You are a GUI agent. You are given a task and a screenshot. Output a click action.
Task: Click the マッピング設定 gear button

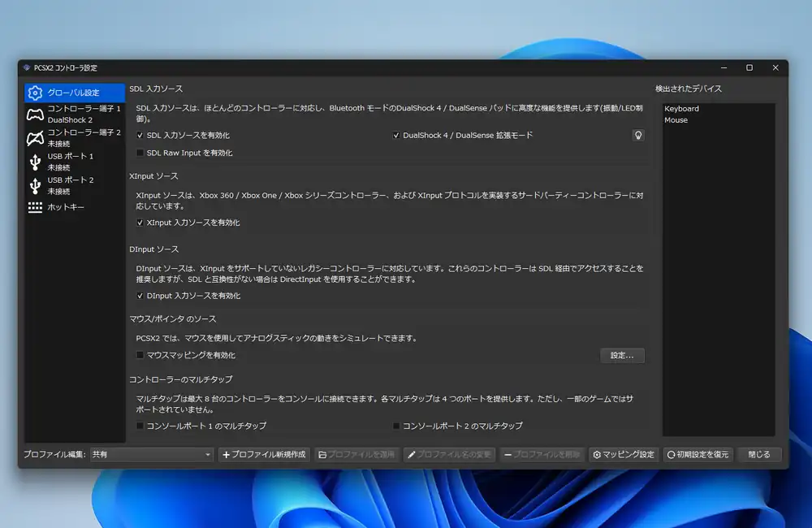pos(623,455)
